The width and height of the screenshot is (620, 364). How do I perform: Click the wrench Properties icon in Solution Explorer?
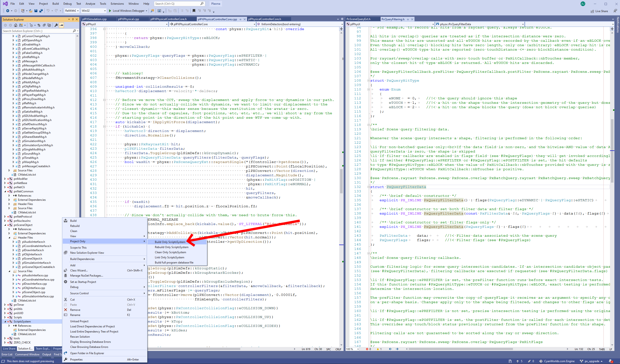(56, 25)
